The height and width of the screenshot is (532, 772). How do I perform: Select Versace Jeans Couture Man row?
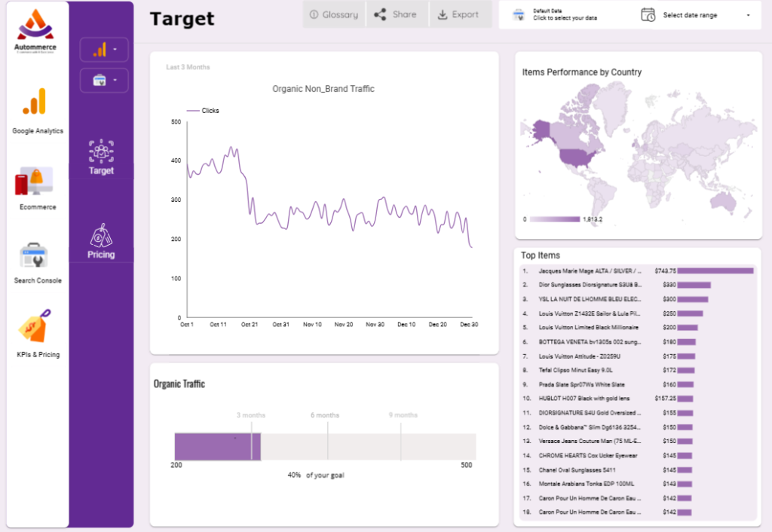(639, 441)
